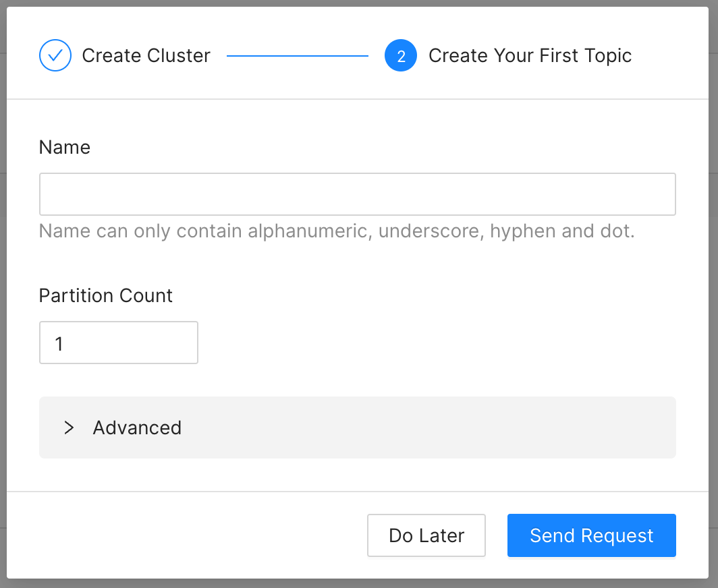Click the Name field label
The height and width of the screenshot is (588, 718).
pyautogui.click(x=65, y=147)
